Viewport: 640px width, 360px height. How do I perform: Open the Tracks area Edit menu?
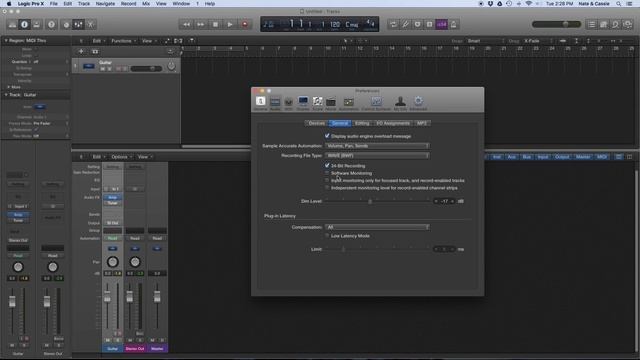click(98, 41)
